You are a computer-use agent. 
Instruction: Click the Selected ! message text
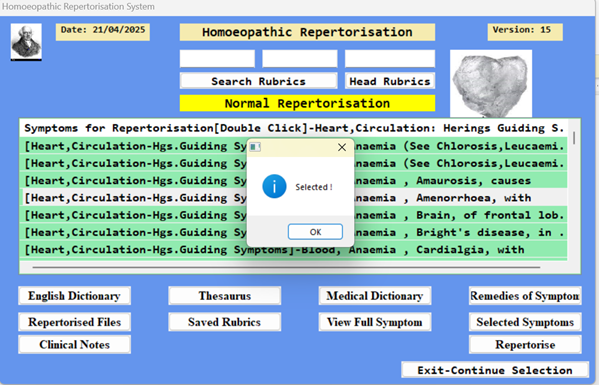[x=314, y=187]
